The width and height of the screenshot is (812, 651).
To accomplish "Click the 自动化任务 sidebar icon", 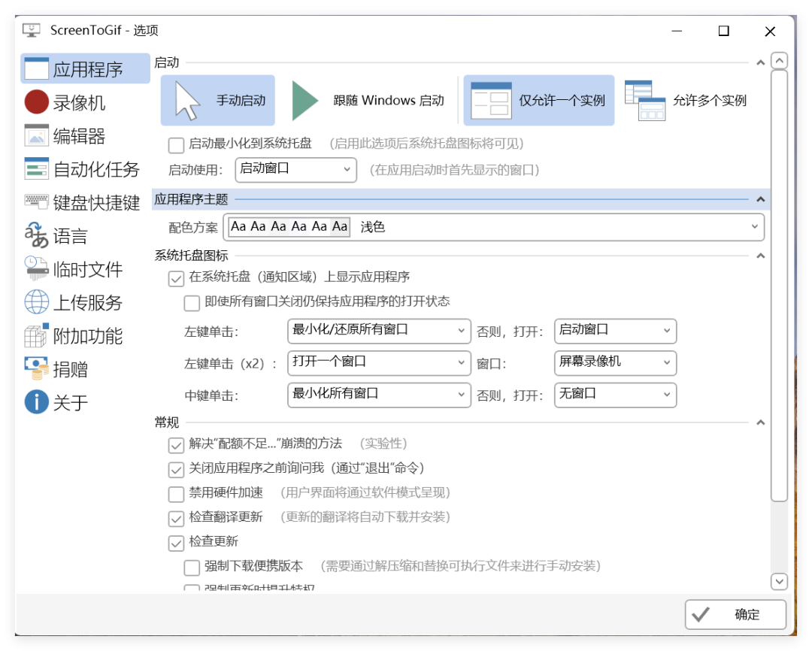I will click(36, 169).
